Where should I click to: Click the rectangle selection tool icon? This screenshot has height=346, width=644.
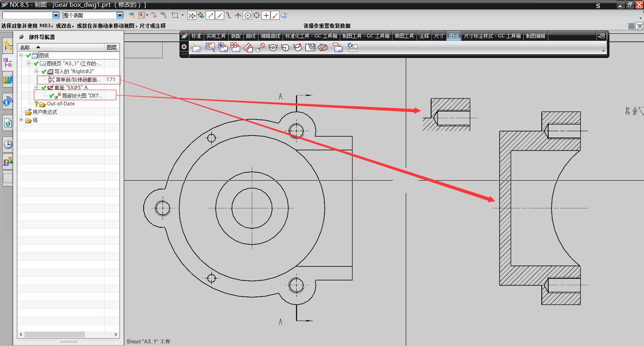(175, 15)
